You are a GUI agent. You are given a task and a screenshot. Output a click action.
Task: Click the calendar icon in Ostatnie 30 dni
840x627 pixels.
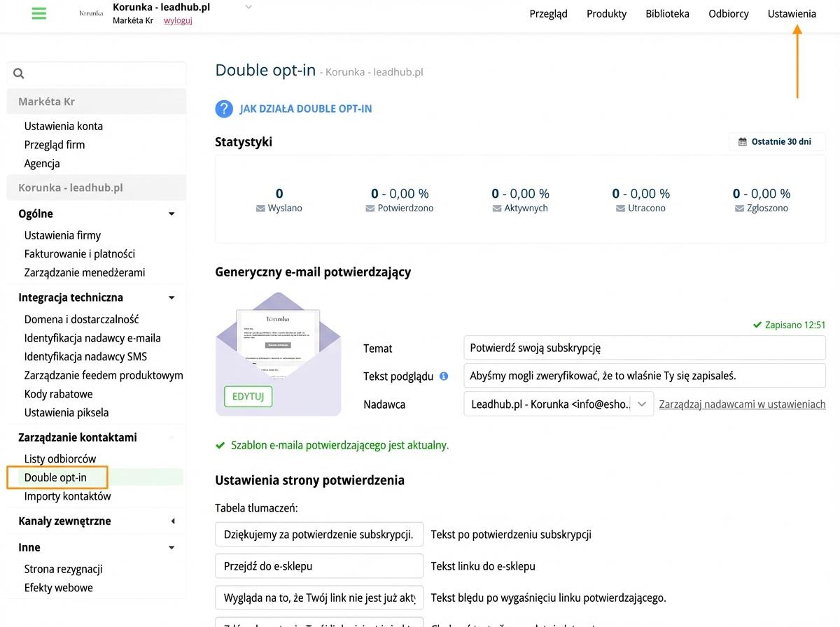(743, 141)
